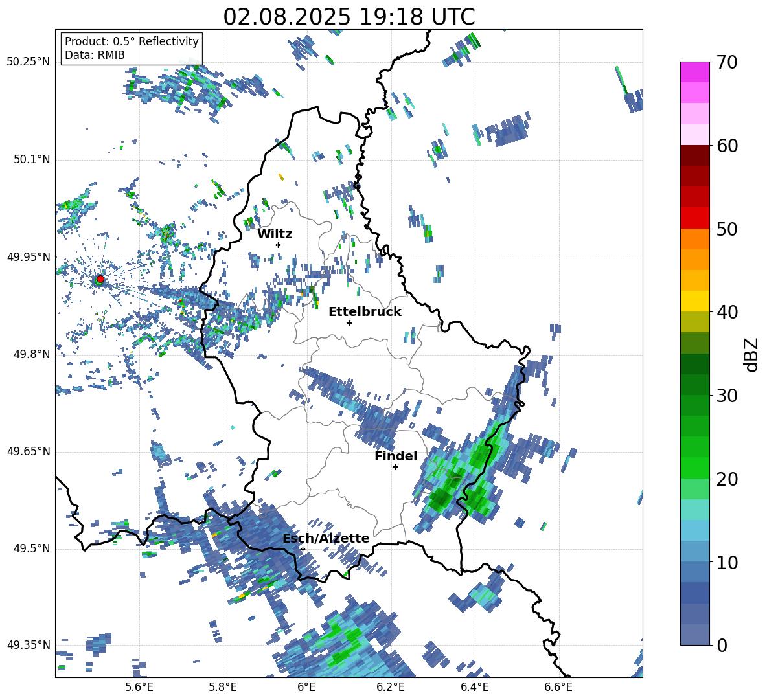Click the 0 colorbar tick value

tap(722, 645)
